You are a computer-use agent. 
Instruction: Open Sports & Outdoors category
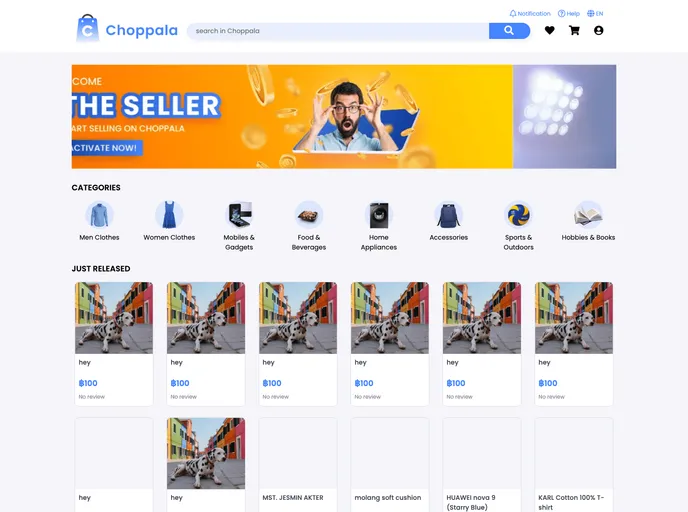click(518, 226)
